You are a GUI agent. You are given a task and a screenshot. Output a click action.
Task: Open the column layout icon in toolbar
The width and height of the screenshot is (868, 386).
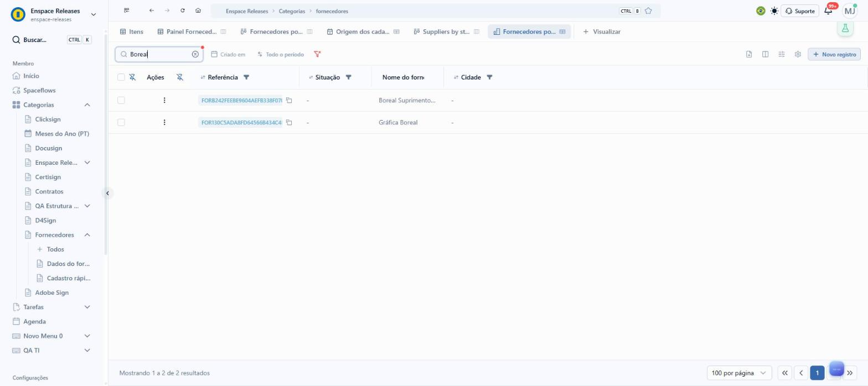tap(765, 54)
